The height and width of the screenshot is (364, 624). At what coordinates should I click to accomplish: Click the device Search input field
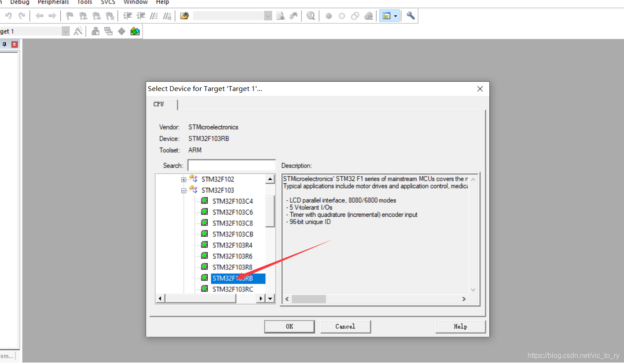point(231,165)
